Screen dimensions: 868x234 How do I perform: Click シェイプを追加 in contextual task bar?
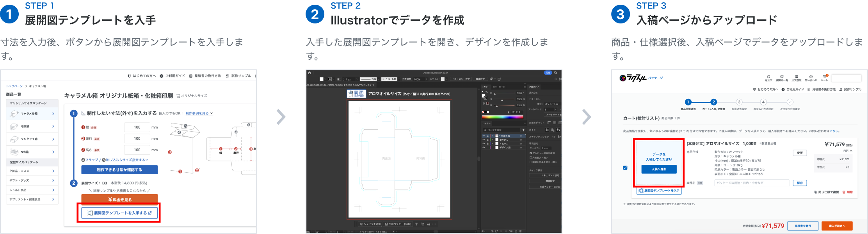(x=370, y=224)
